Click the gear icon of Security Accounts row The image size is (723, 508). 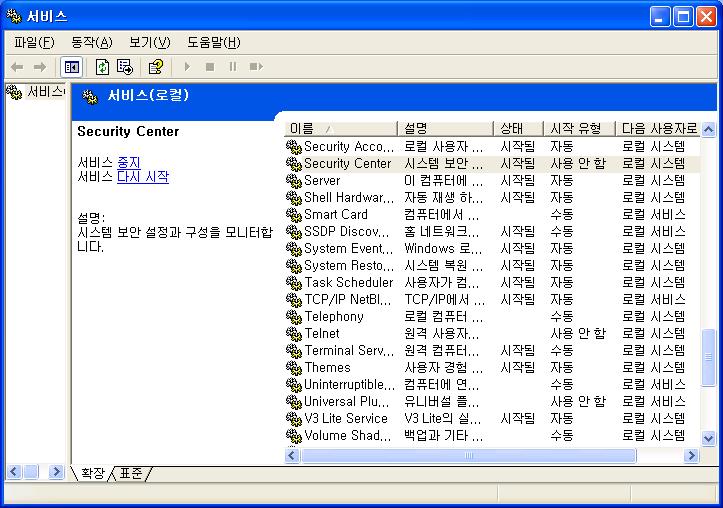point(294,147)
